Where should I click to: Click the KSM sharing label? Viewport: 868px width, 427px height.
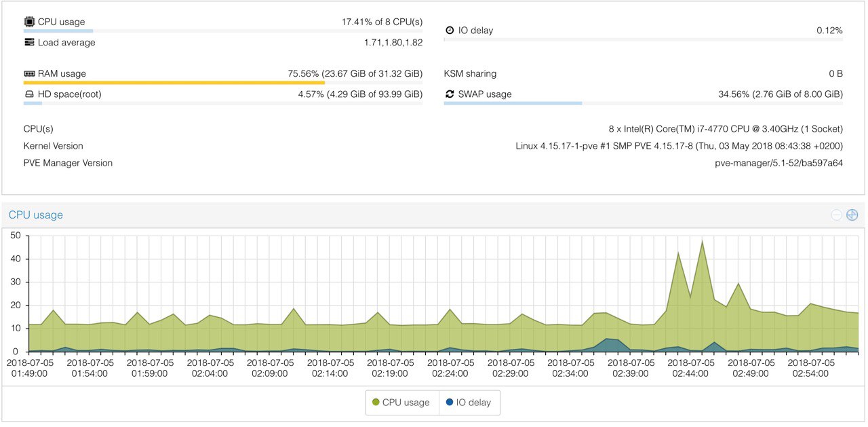470,73
